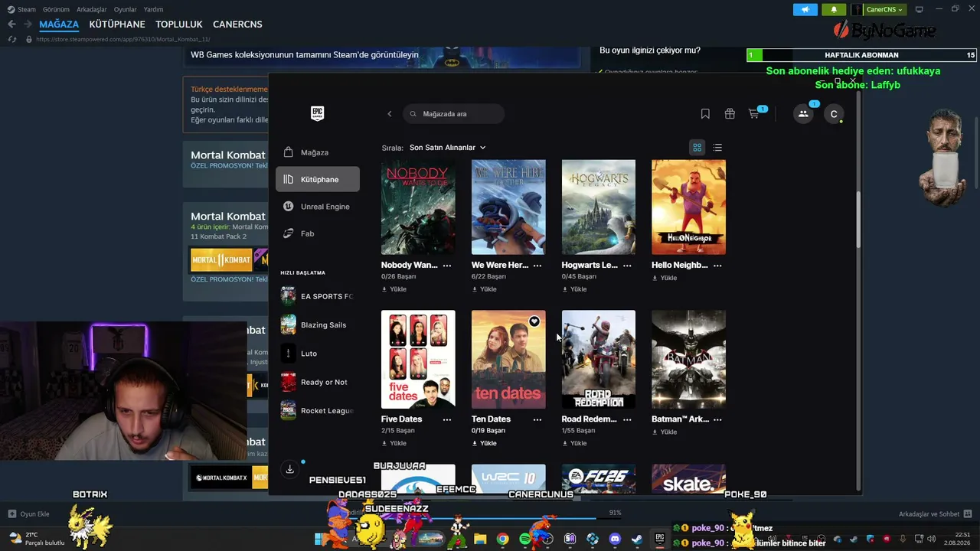
Task: Open the Görünüm menu in Steam
Action: click(x=56, y=9)
